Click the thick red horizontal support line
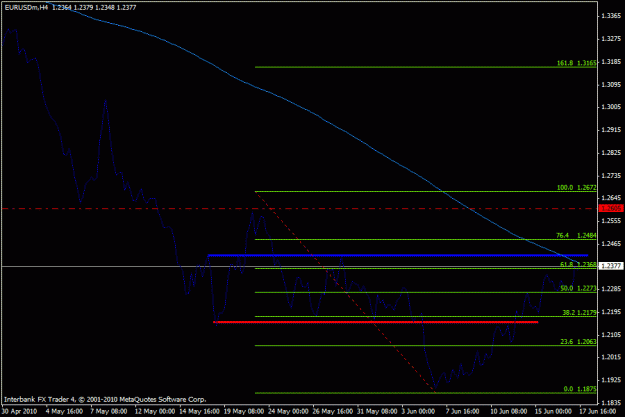 click(376, 322)
